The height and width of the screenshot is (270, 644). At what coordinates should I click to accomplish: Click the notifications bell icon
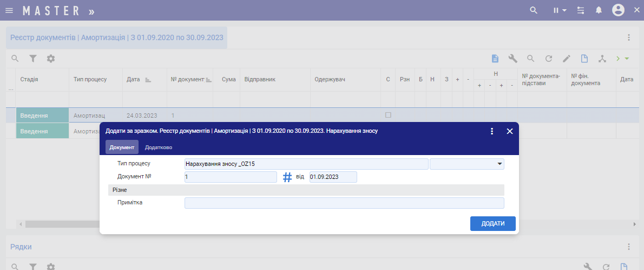[599, 10]
